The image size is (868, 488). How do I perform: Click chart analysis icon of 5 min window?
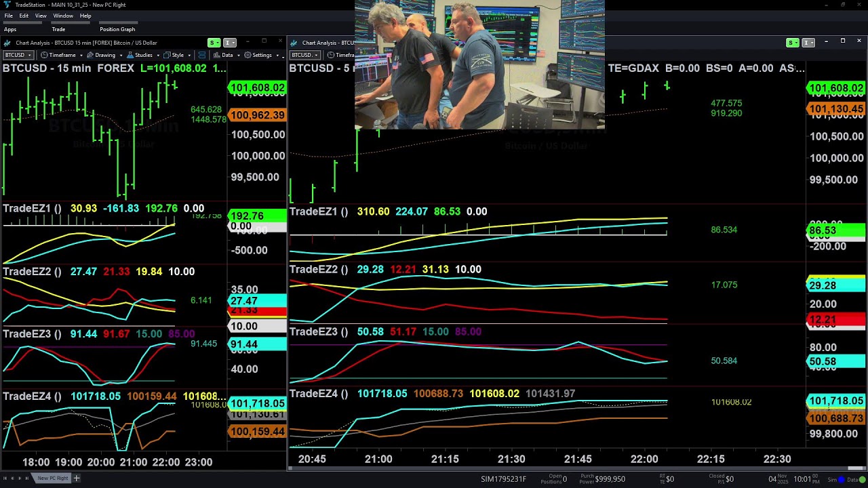click(294, 43)
